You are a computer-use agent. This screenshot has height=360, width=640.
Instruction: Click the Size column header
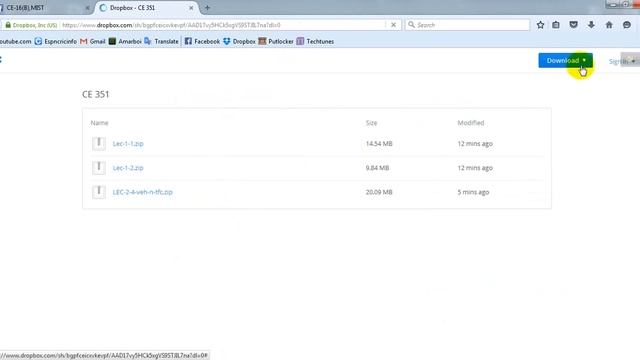click(371, 123)
